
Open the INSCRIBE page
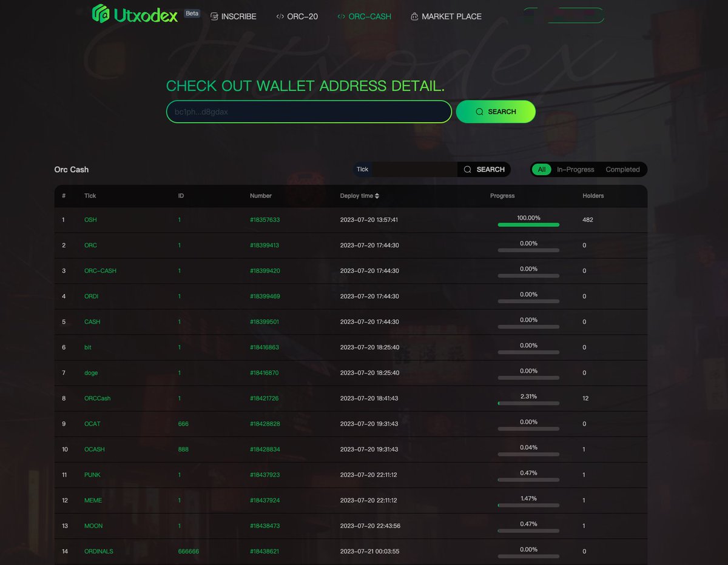pyautogui.click(x=234, y=16)
